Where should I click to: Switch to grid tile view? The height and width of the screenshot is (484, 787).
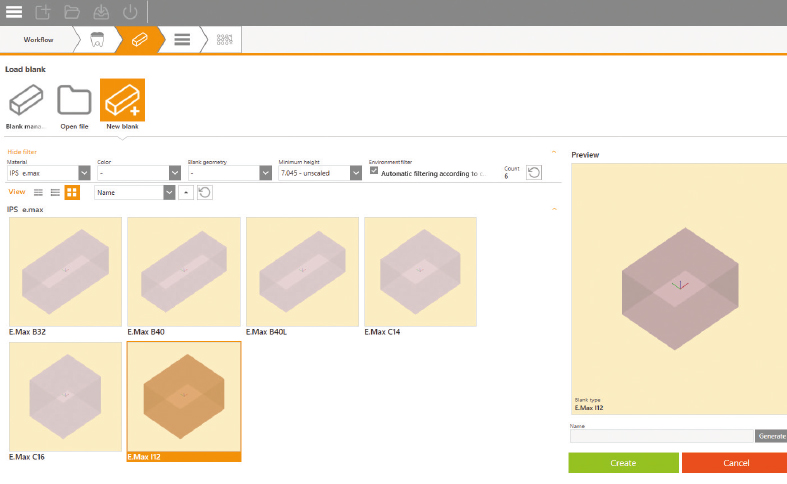[x=72, y=192]
